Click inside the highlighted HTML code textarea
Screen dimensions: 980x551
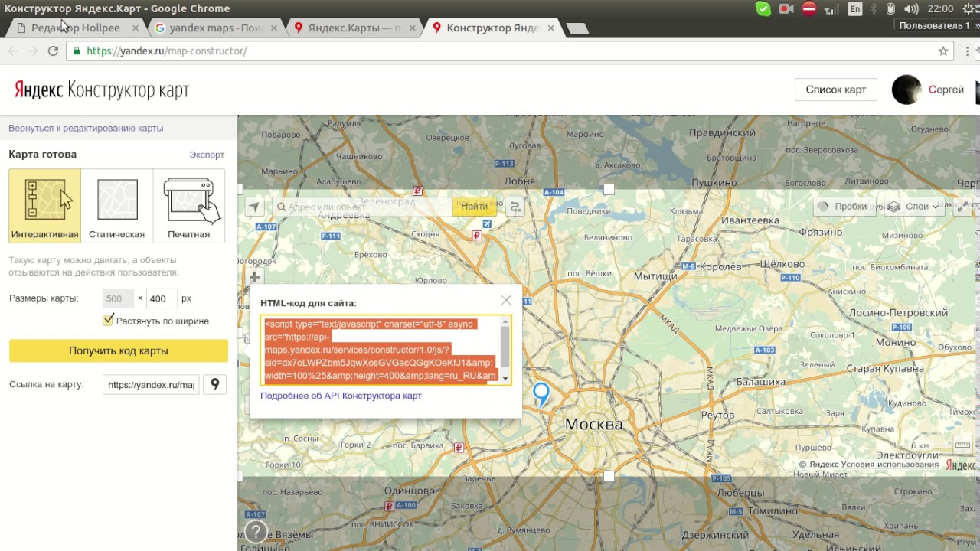(x=381, y=350)
